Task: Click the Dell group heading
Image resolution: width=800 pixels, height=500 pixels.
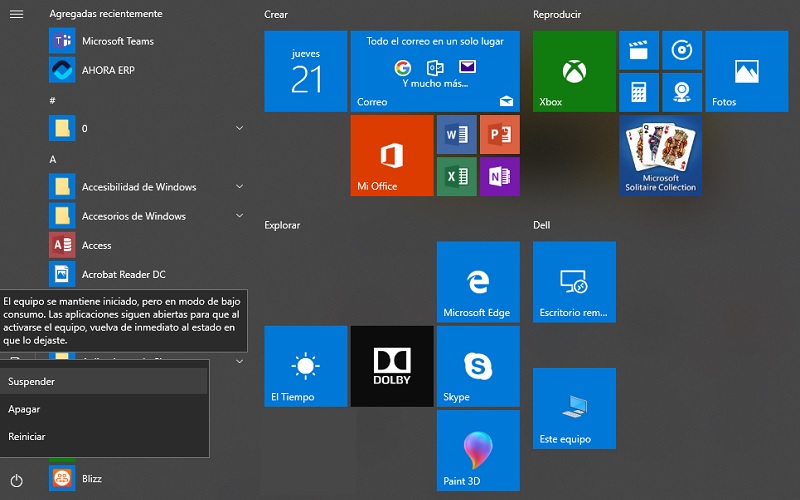Action: pyautogui.click(x=542, y=225)
